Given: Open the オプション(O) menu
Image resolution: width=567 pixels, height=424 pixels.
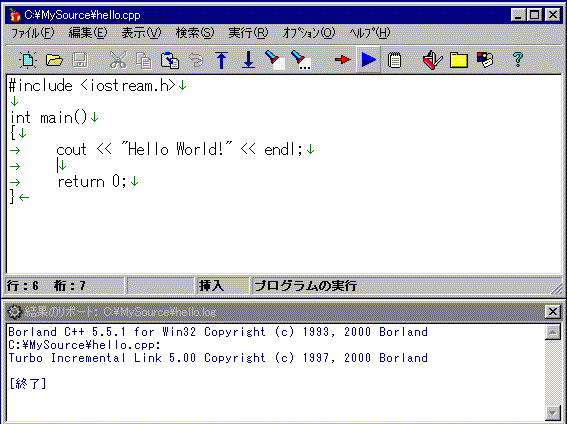Looking at the screenshot, I should point(308,33).
